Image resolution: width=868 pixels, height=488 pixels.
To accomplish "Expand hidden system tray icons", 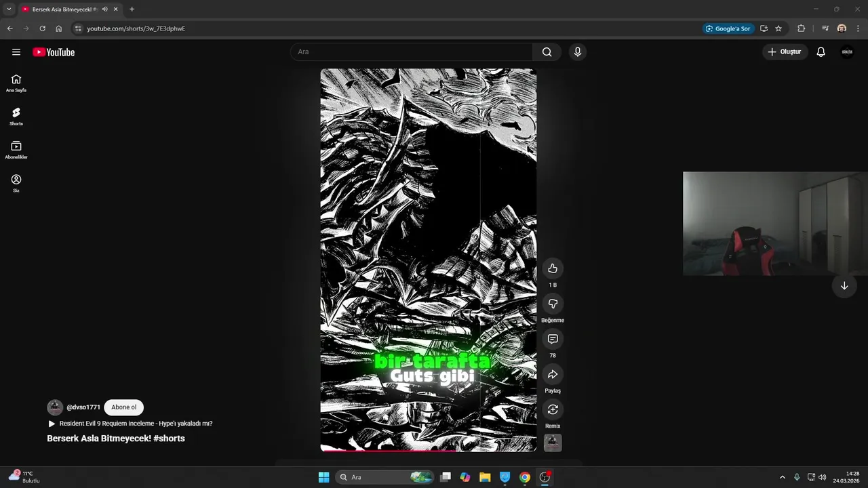I will click(x=782, y=477).
